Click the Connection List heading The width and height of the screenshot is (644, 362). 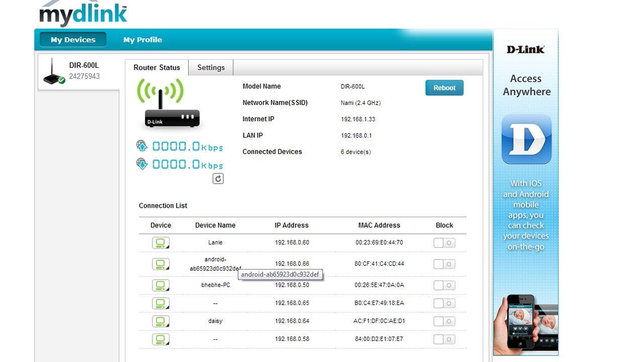click(163, 206)
